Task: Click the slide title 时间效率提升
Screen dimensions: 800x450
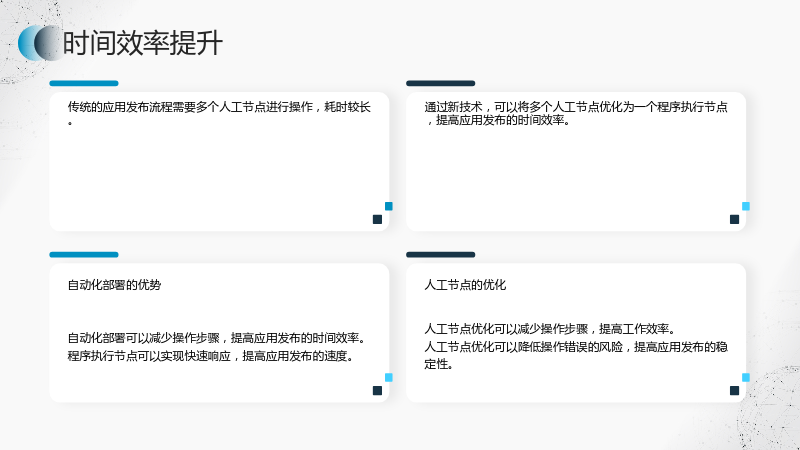Action: 142,43
